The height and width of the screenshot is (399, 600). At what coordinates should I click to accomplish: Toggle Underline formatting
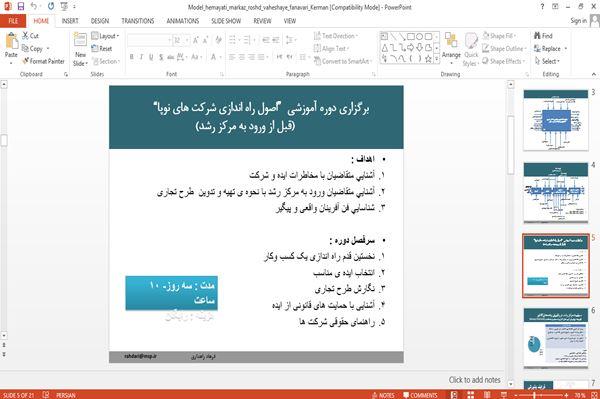tap(151, 57)
